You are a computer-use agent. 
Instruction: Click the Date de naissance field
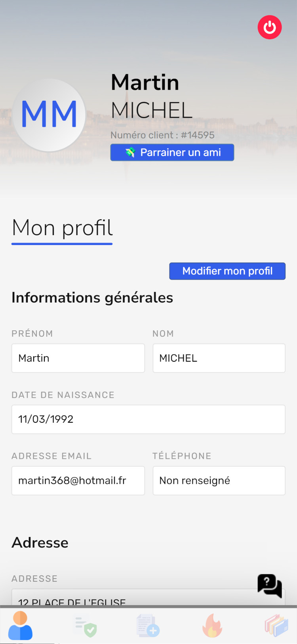click(148, 419)
